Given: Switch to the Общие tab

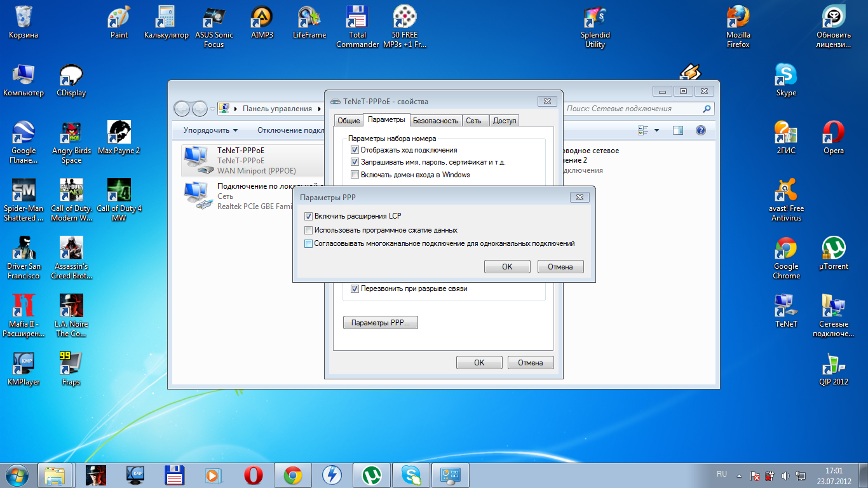Looking at the screenshot, I should tap(349, 120).
